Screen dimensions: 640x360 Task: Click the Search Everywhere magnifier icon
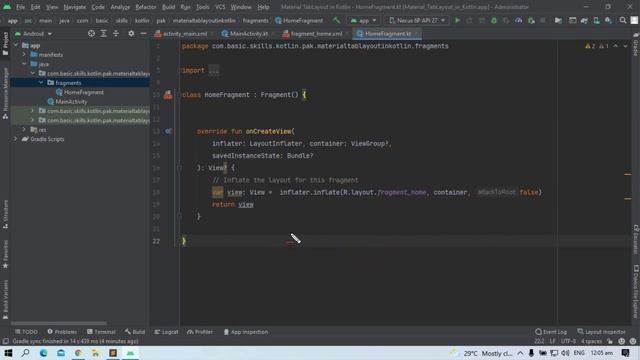(623, 20)
